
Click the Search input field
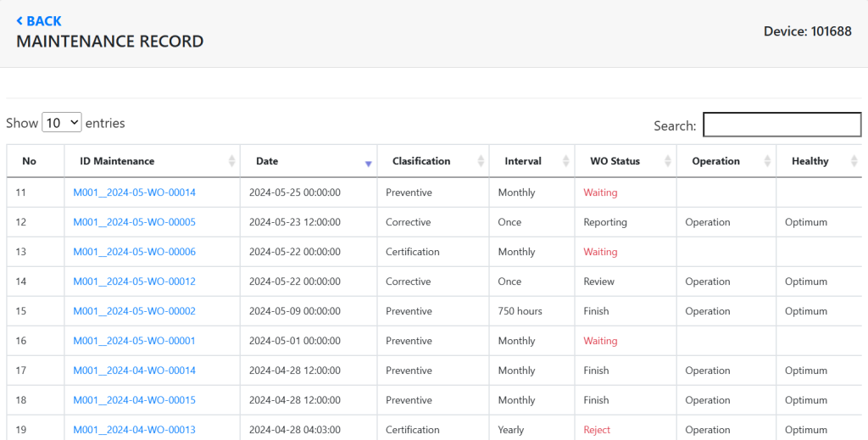pyautogui.click(x=782, y=125)
